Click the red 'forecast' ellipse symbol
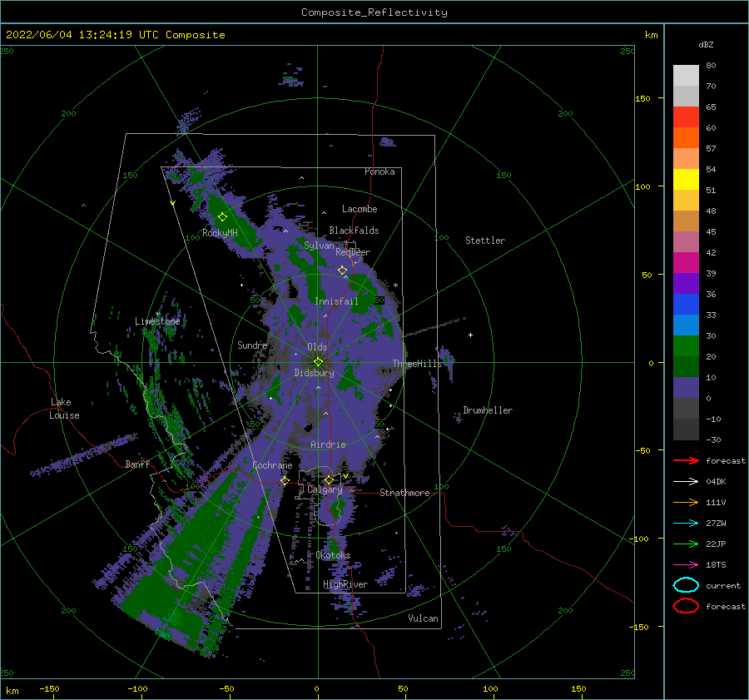Screen dimensions: 749x700 [686, 606]
